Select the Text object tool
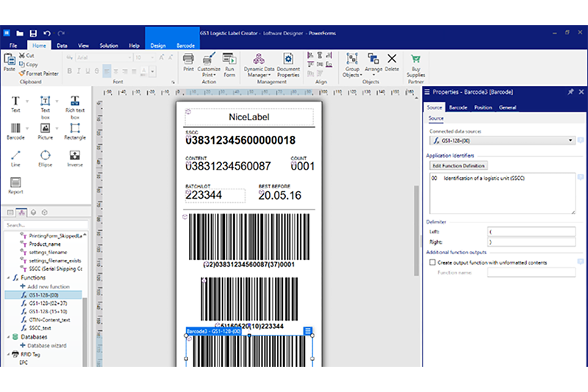Viewport: 588px width, 392px height. click(15, 104)
